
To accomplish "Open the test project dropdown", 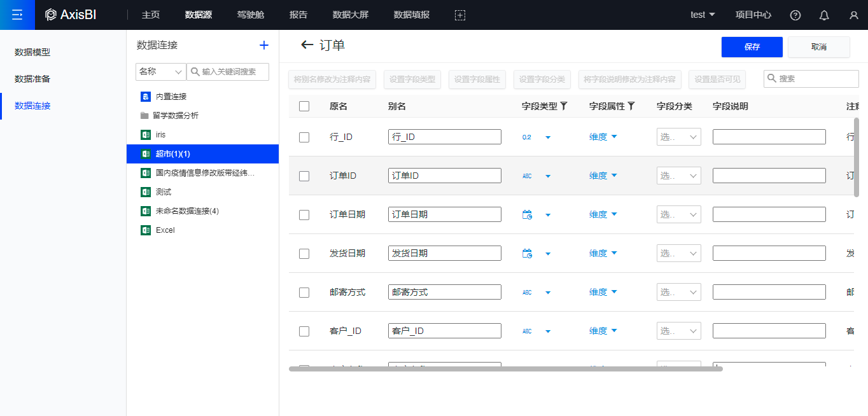I will tap(703, 15).
